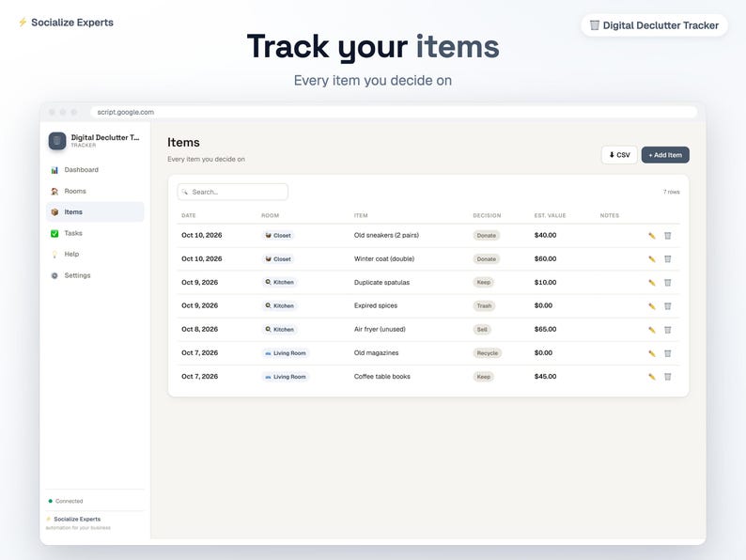Click the Dashboard bar chart icon

pos(54,170)
